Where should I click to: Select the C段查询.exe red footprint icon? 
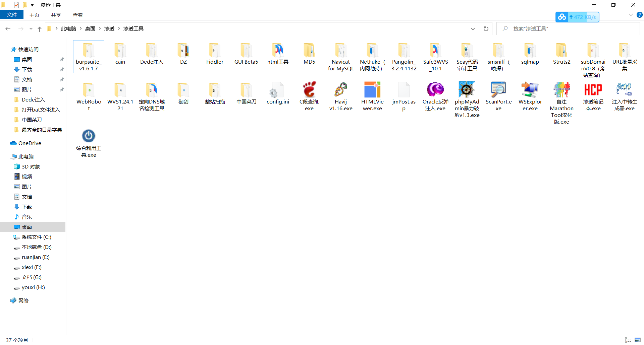tap(309, 90)
